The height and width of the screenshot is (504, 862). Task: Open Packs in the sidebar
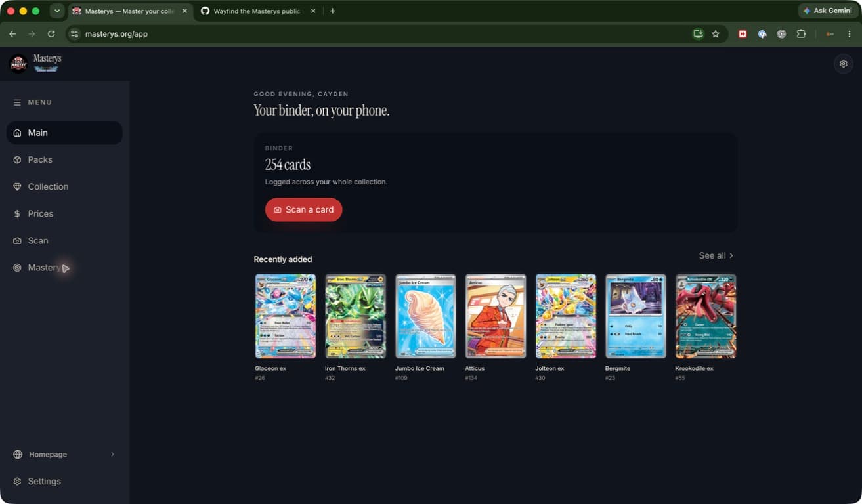click(64, 159)
